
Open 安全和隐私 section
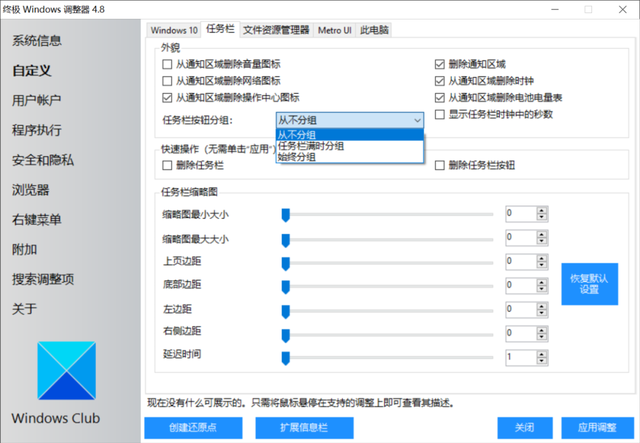43,160
